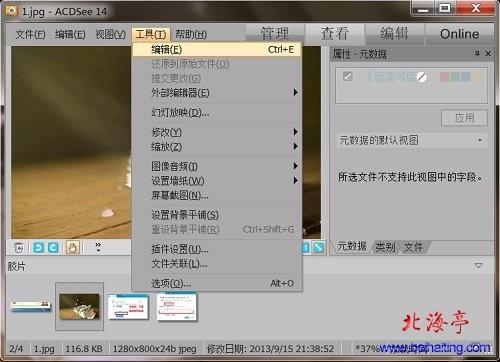This screenshot has width=500, height=362.
Task: Toggle the tagged checkbox in Properties panel
Action: coord(347,76)
